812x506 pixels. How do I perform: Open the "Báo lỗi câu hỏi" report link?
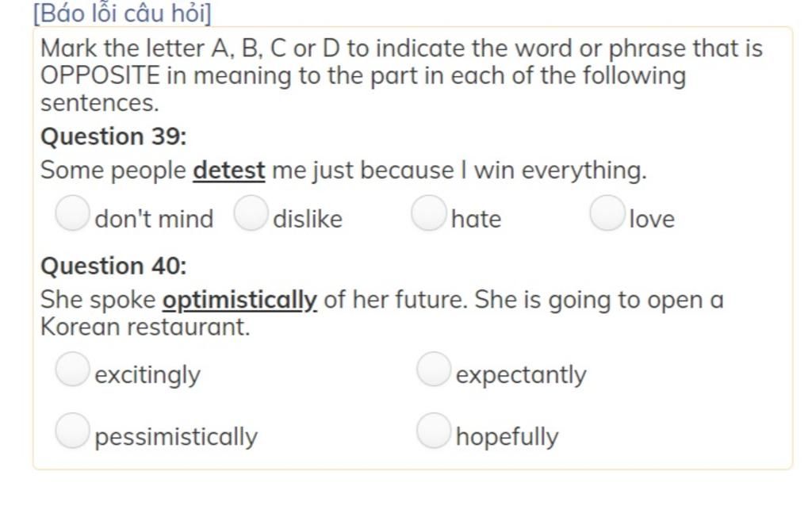pos(122,13)
